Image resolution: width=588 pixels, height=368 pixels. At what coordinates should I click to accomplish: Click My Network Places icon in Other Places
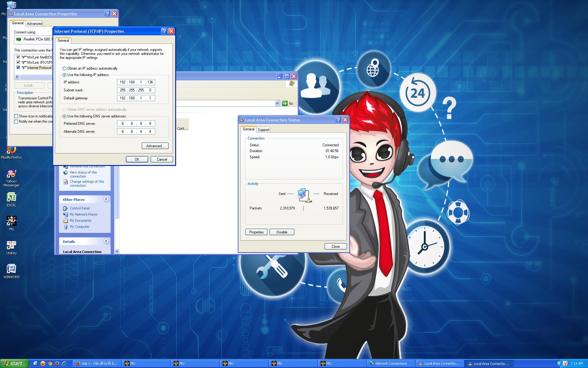66,214
